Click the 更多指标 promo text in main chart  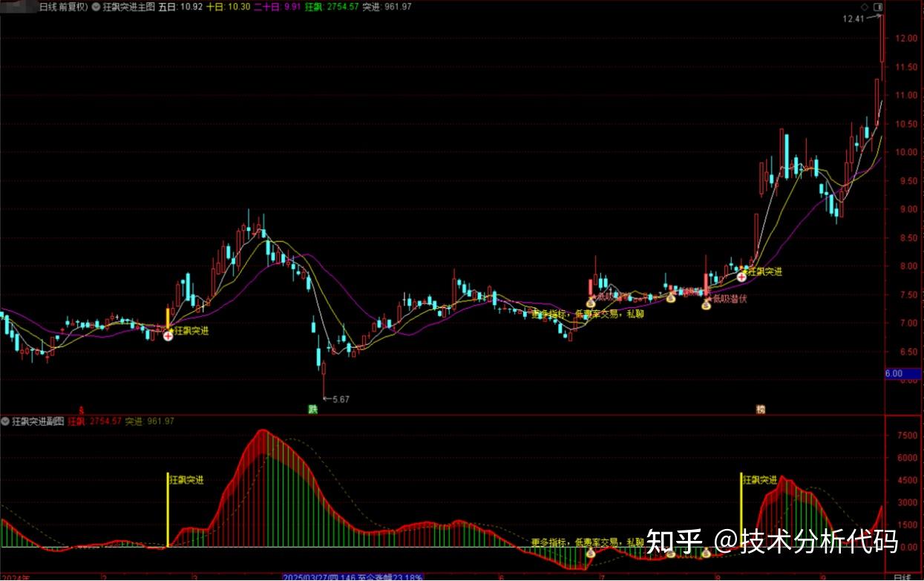588,314
